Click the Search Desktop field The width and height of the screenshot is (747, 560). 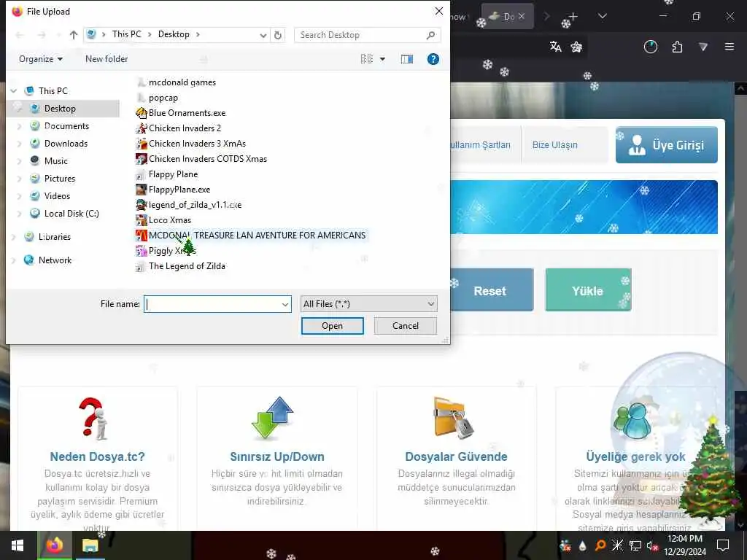(x=368, y=35)
